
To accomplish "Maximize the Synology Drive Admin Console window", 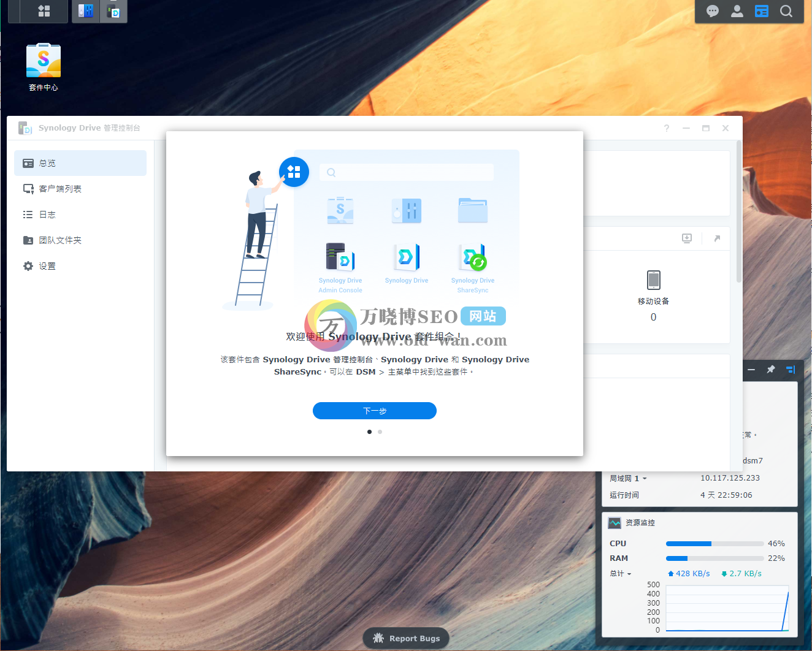I will point(706,128).
